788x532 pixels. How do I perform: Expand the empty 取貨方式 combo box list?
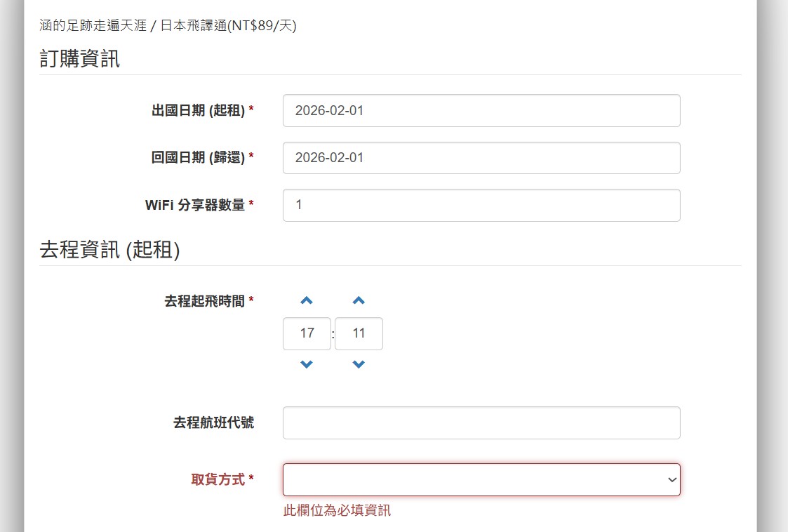tap(481, 479)
